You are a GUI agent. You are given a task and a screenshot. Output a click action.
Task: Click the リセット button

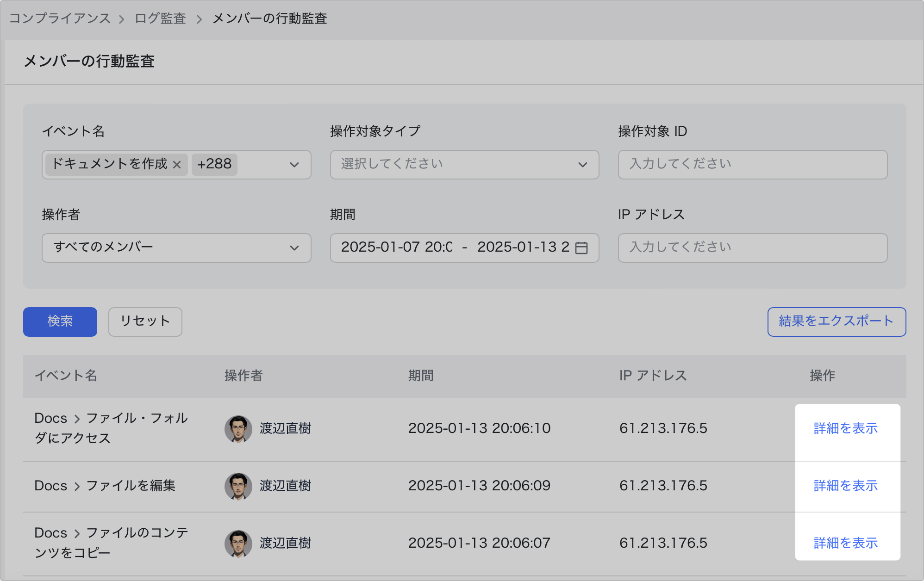point(145,321)
